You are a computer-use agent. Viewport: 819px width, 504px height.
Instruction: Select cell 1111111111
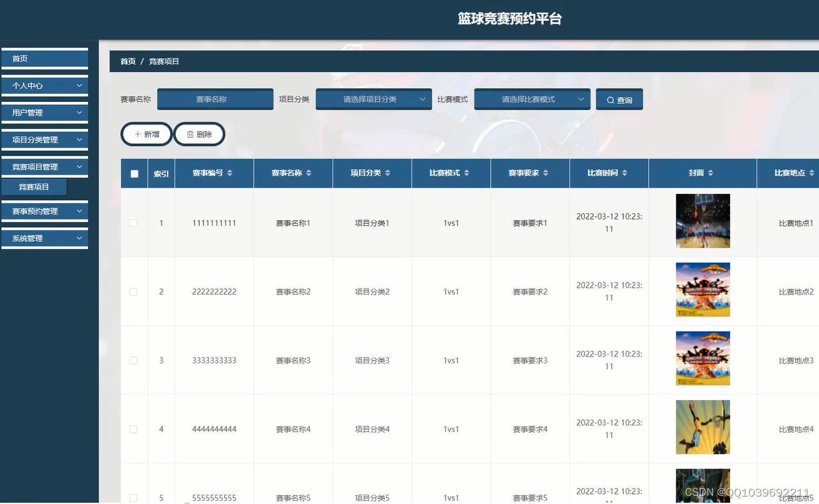point(214,223)
